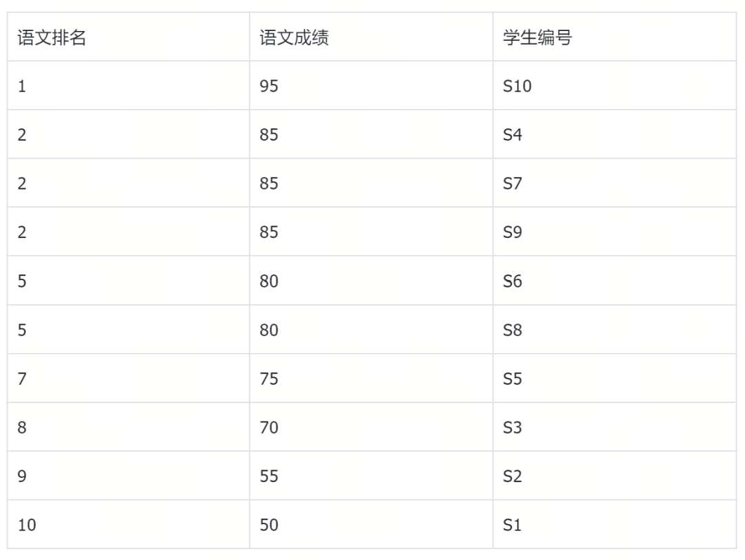
Task: Click the S7 student ID cell
Action: click(x=513, y=183)
